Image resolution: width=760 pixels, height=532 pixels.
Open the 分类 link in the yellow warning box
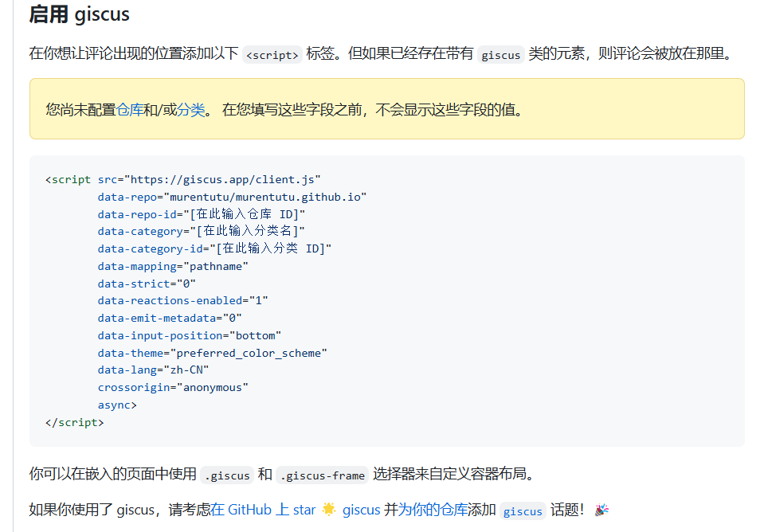pyautogui.click(x=190, y=110)
